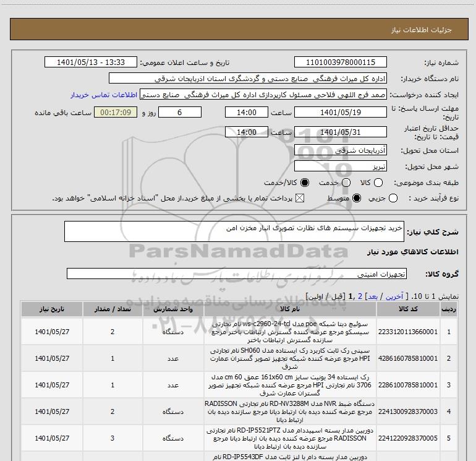This screenshot has width=476, height=461.
Task: Click the شماره نیاز field 1101003978000115
Action: point(340,62)
